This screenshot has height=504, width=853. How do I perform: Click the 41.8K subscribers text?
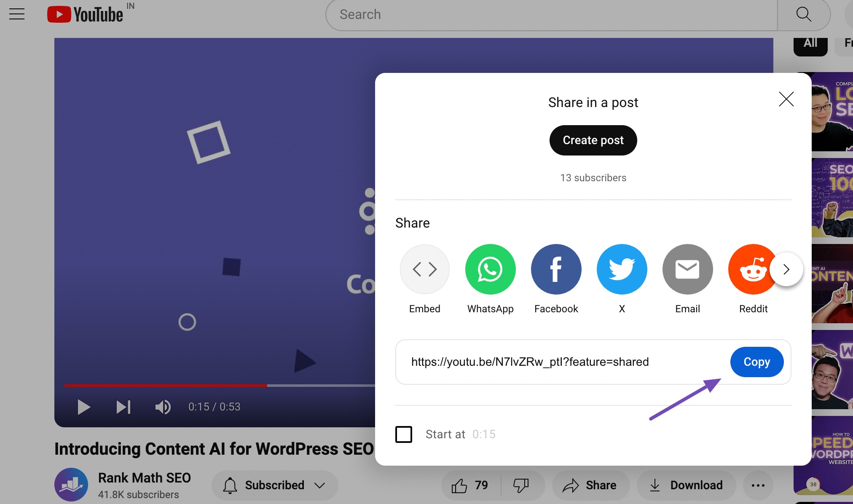(x=138, y=495)
